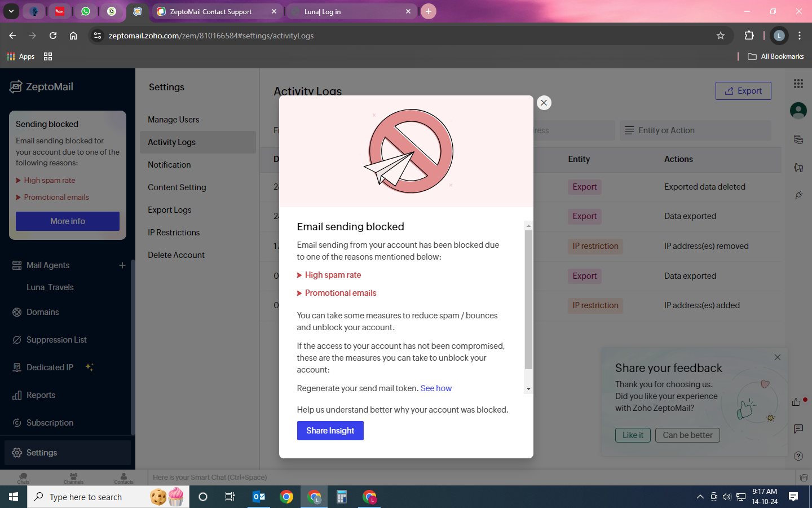
Task: Click the database stack icon in right rail
Action: 798,139
